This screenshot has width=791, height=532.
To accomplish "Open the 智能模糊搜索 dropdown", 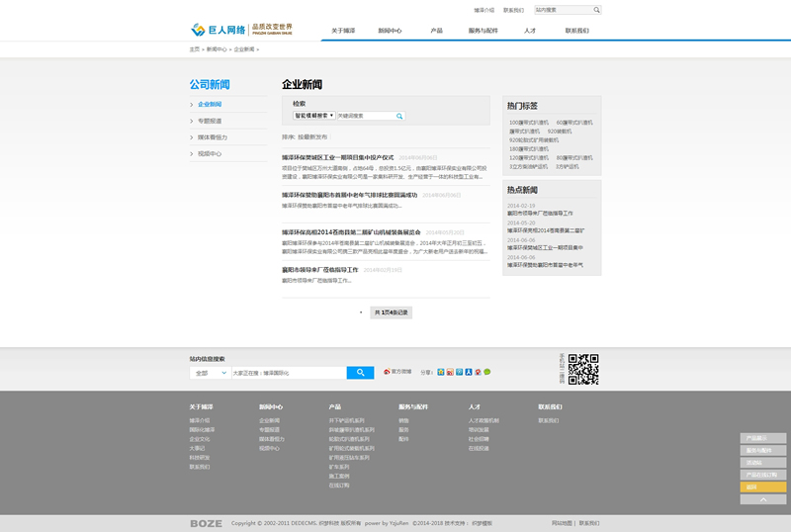I will tap(313, 116).
